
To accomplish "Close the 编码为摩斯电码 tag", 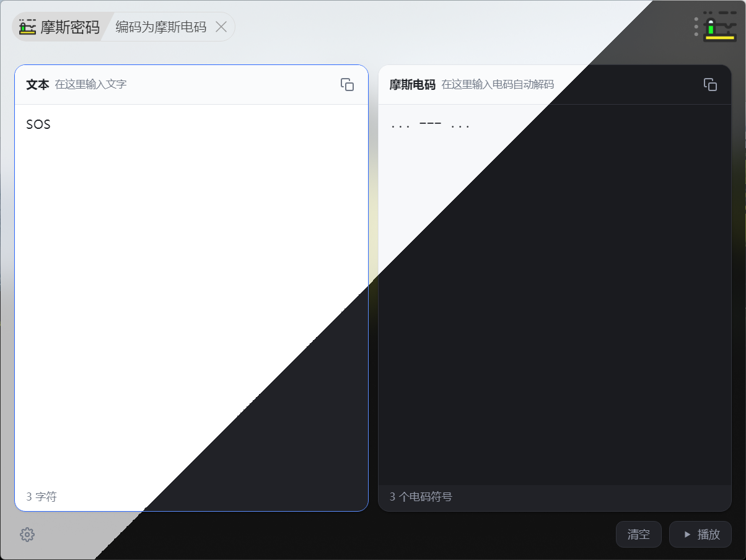I will pos(221,27).
